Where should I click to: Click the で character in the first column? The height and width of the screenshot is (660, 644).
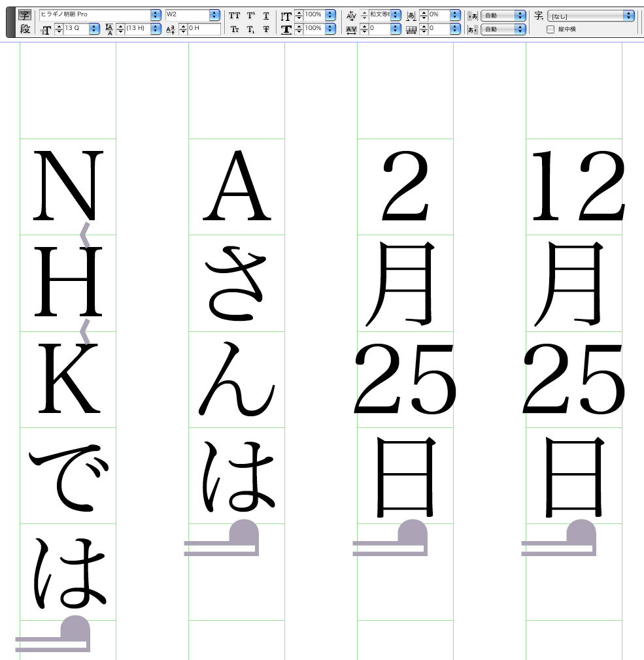[69, 478]
